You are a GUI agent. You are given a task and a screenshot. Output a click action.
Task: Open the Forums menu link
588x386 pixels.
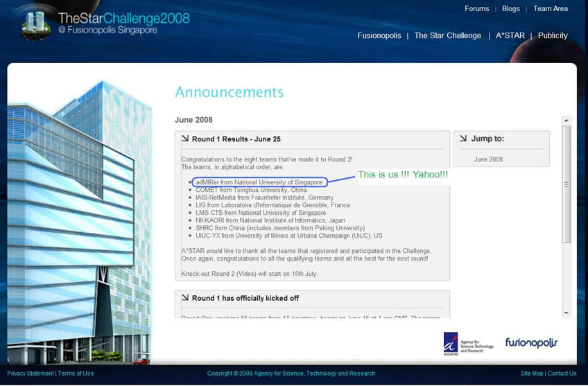point(476,9)
